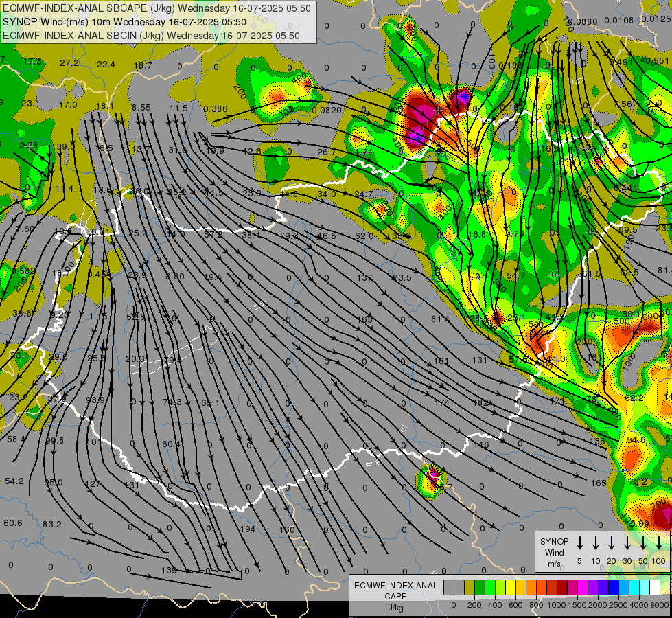
Task: Click the 11.5 value on the map
Action: pyautogui.click(x=178, y=108)
